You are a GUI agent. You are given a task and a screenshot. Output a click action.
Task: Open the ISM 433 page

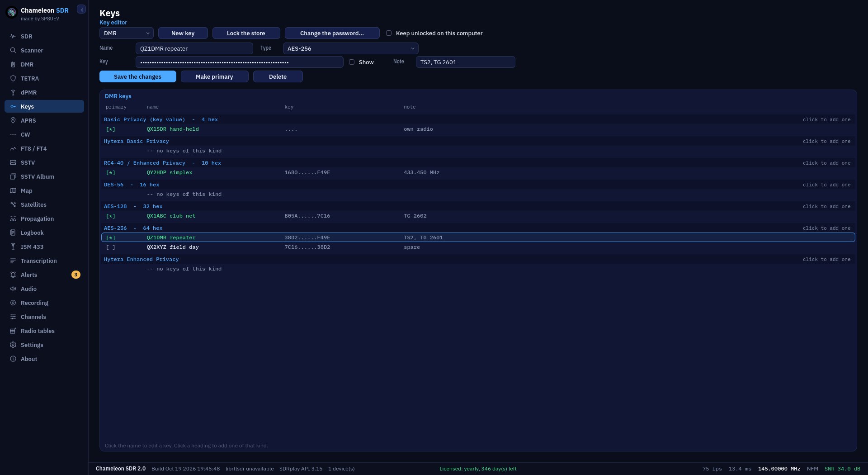pyautogui.click(x=44, y=247)
